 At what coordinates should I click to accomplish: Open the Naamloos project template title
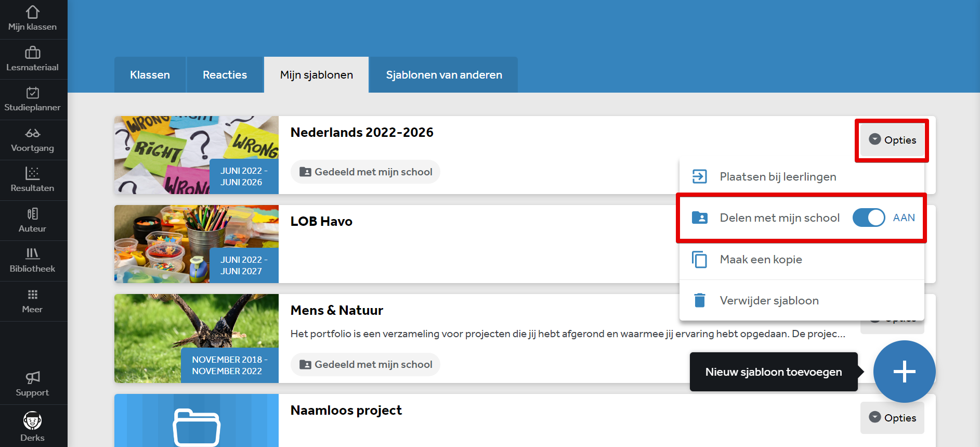pyautogui.click(x=346, y=410)
